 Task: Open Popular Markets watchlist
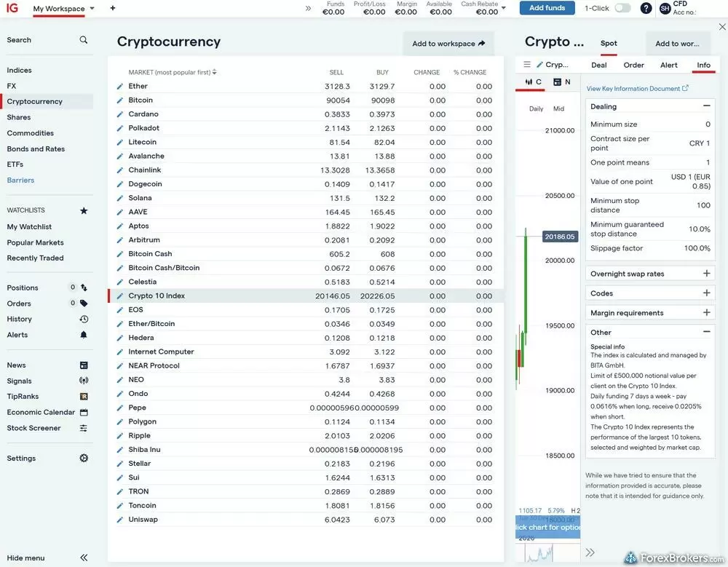(35, 242)
